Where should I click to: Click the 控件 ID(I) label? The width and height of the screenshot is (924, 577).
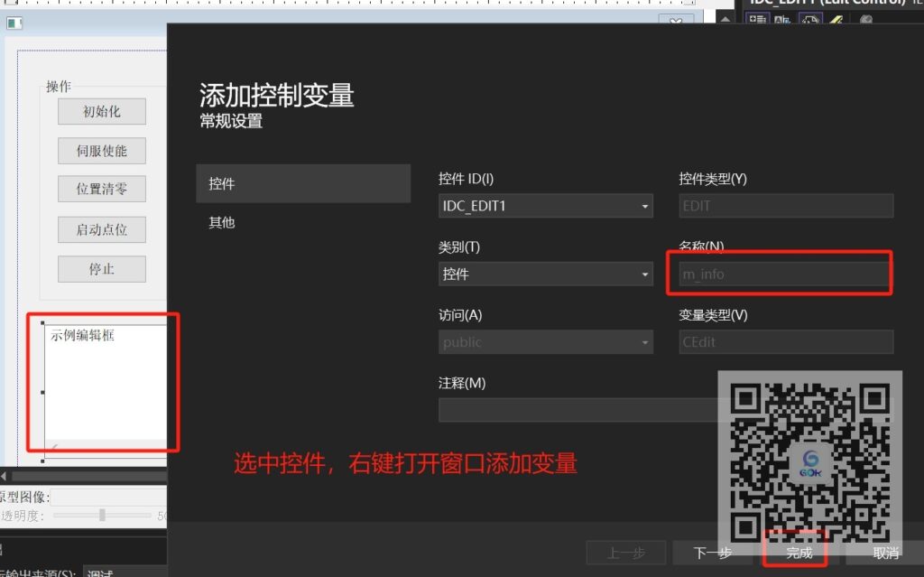click(466, 179)
